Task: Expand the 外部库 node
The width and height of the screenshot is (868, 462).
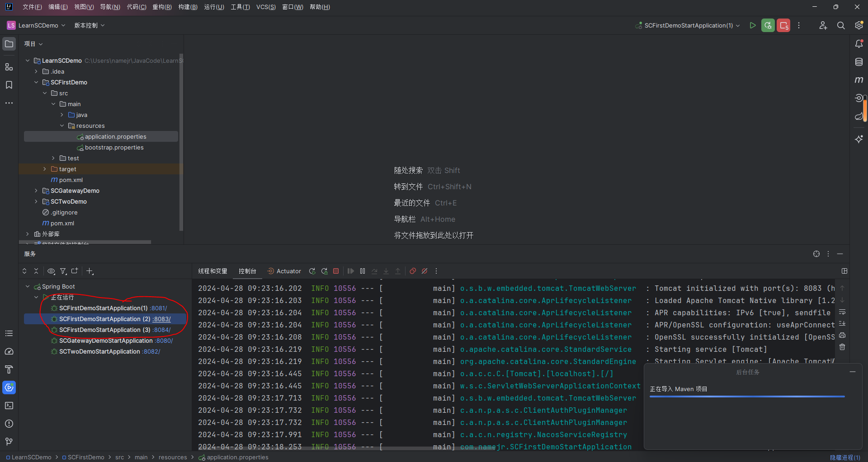Action: pyautogui.click(x=28, y=234)
